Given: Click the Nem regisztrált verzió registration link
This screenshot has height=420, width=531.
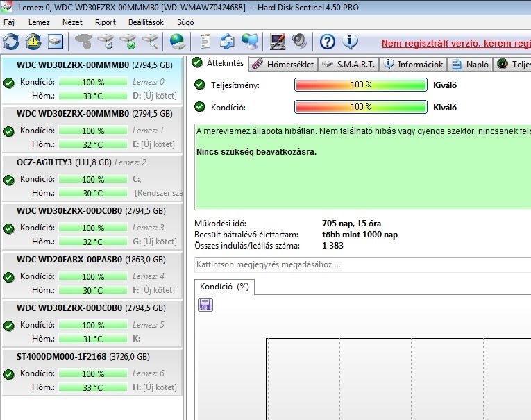Looking at the screenshot, I should tap(456, 43).
